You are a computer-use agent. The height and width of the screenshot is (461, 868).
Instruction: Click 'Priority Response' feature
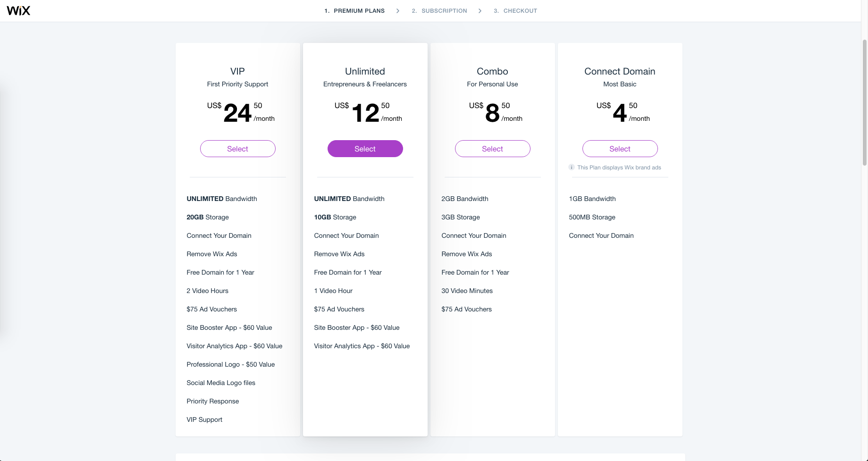point(213,401)
